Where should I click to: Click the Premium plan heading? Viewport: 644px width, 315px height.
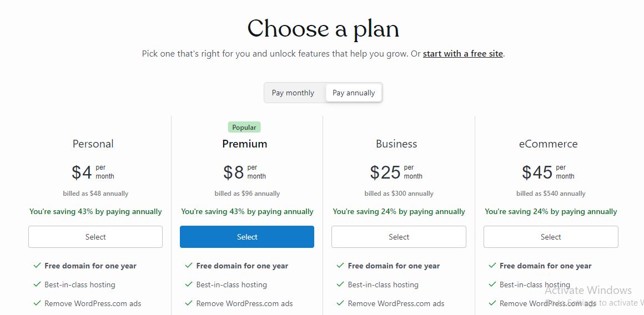[x=245, y=144]
